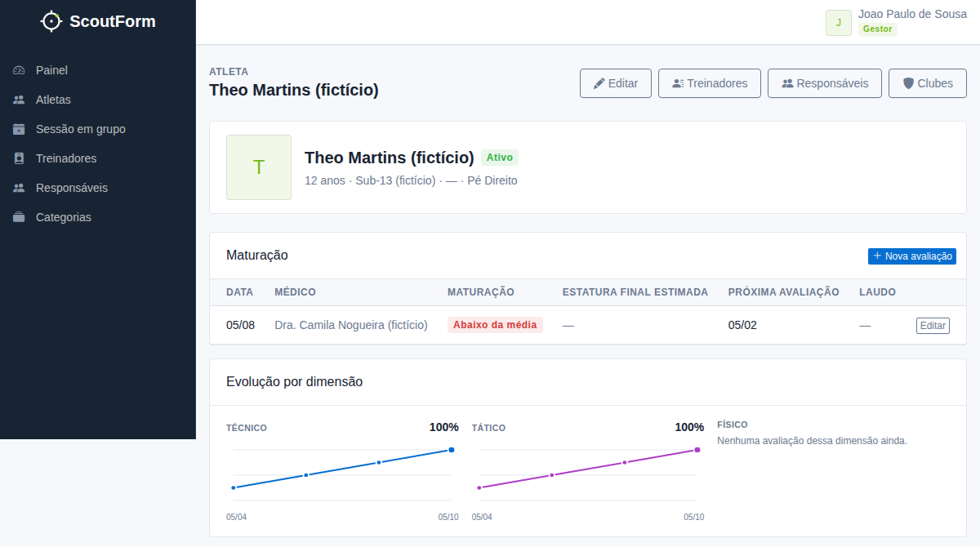The width and height of the screenshot is (980, 547).
Task: Click the first data point on Técnico chart
Action: click(x=234, y=487)
